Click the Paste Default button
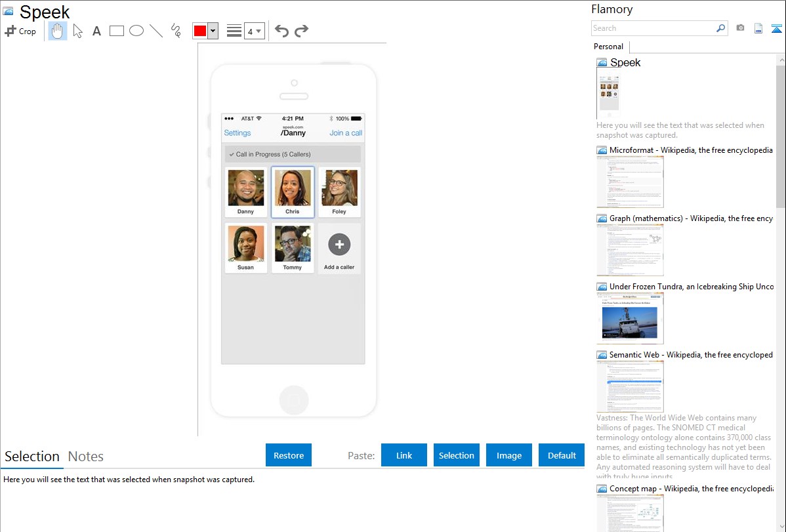The image size is (786, 532). pyautogui.click(x=562, y=455)
